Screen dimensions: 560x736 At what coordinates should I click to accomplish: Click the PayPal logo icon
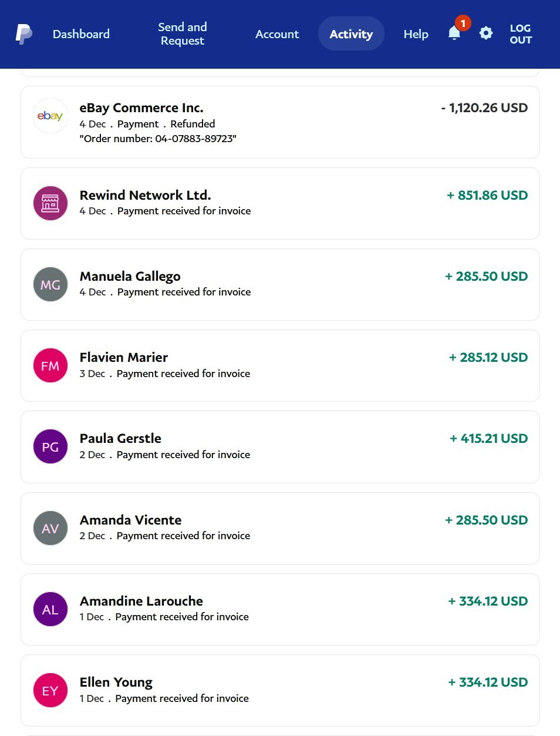point(23,34)
